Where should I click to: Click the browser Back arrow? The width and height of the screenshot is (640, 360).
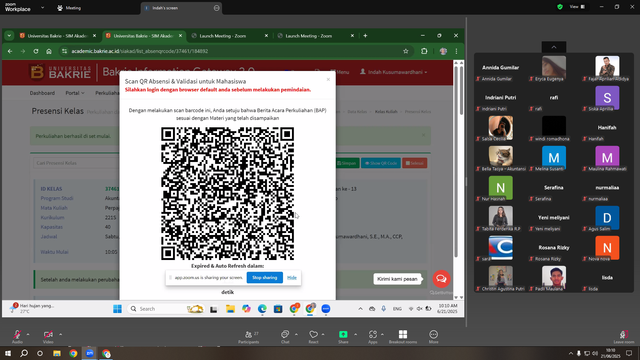tap(10, 51)
